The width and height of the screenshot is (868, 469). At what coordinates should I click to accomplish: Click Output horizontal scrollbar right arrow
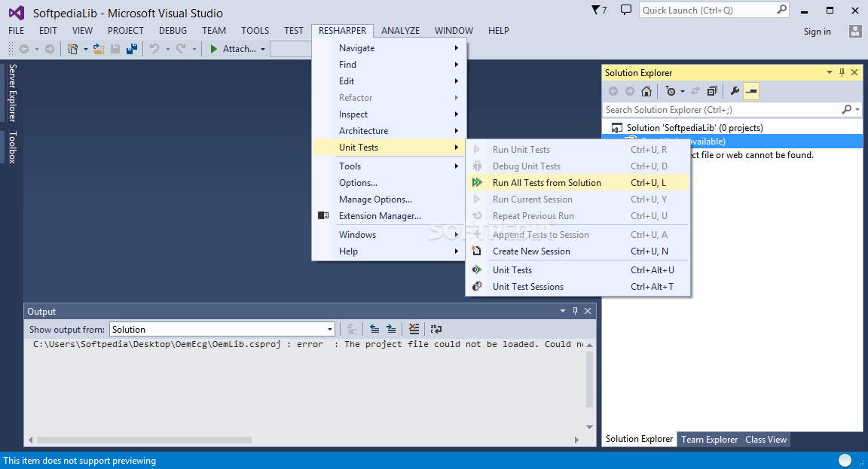(577, 440)
